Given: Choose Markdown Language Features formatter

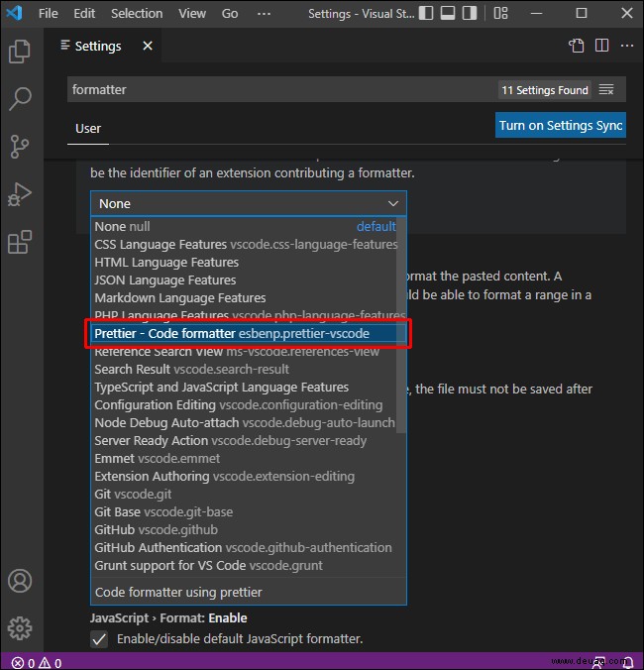Looking at the screenshot, I should click(245, 297).
